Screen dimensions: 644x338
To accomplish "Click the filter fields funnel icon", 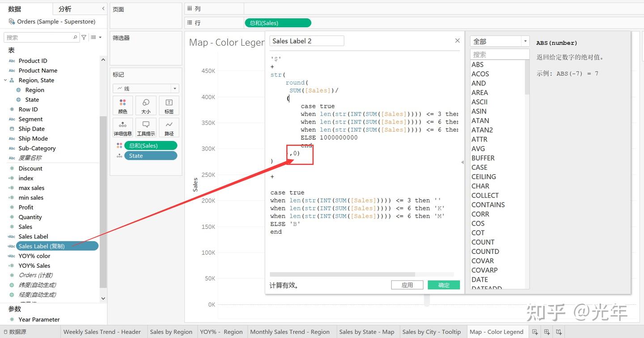I will (x=84, y=38).
